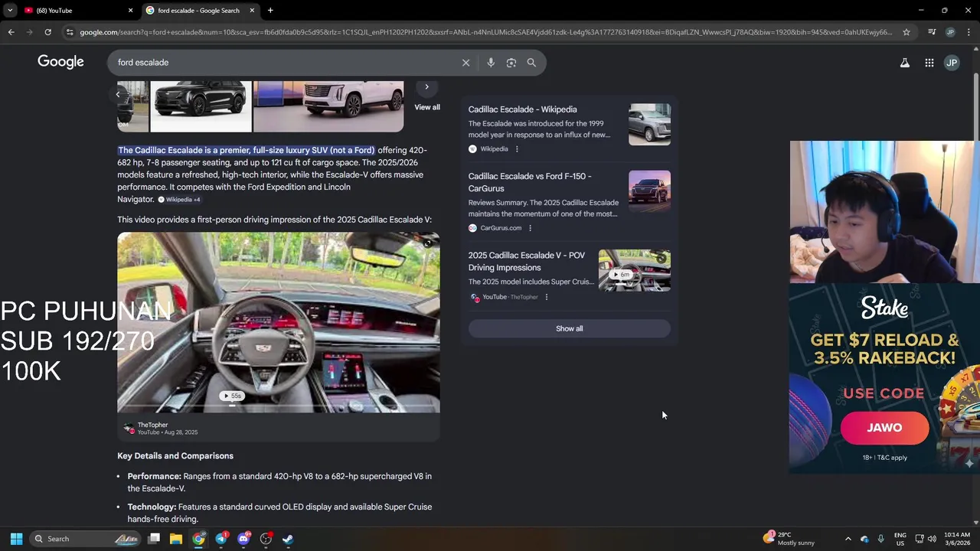The image size is (980, 551).
Task: Open the Windows Start menu
Action: click(x=16, y=539)
